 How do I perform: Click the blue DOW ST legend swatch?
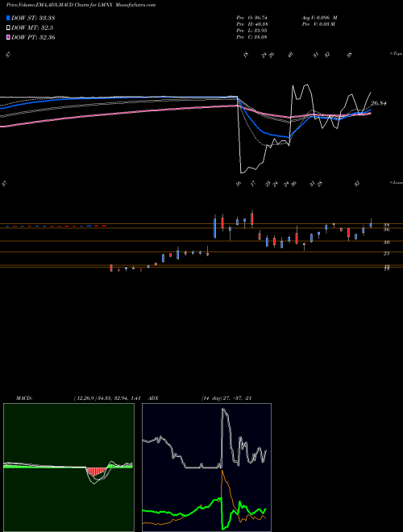8,18
